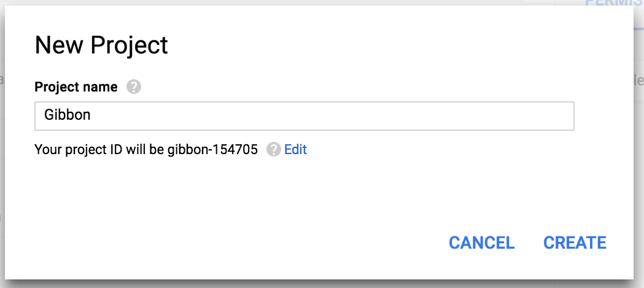Show help for the Project name field
This screenshot has height=288, width=644.
click(x=133, y=87)
